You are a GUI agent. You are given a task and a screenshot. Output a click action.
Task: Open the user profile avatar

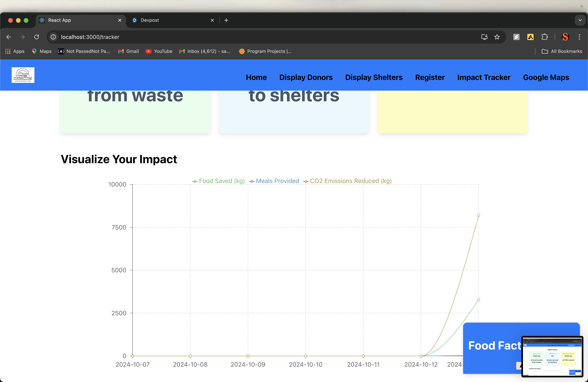pos(565,37)
